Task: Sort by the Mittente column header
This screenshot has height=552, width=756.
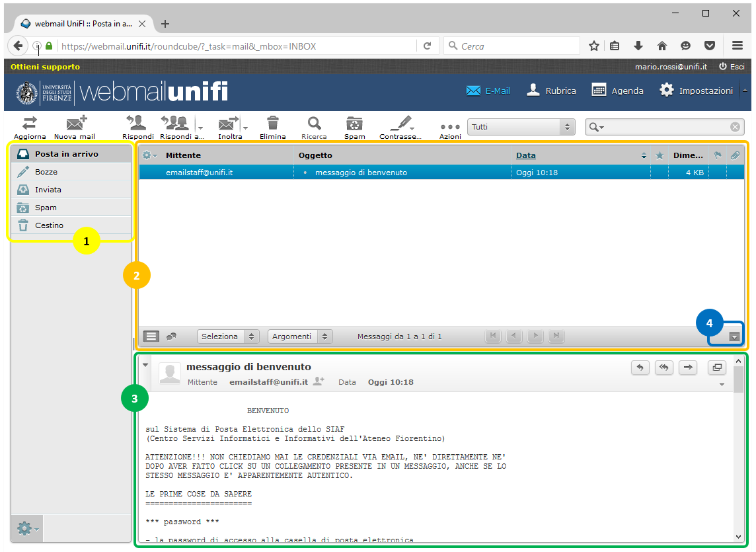Action: pos(183,155)
